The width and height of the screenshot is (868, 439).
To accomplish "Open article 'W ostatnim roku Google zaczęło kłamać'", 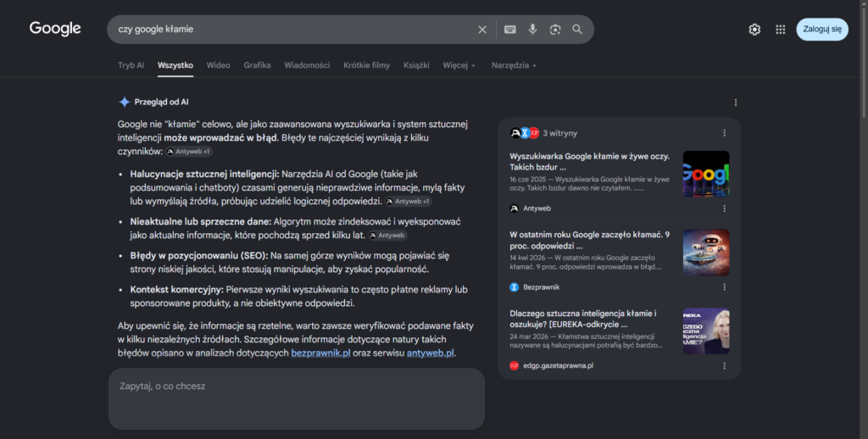I will point(590,240).
